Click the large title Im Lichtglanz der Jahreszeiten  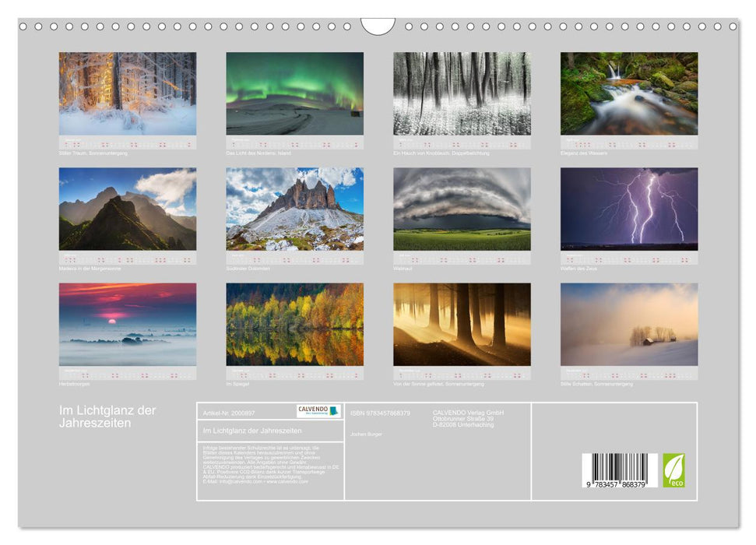tap(107, 417)
